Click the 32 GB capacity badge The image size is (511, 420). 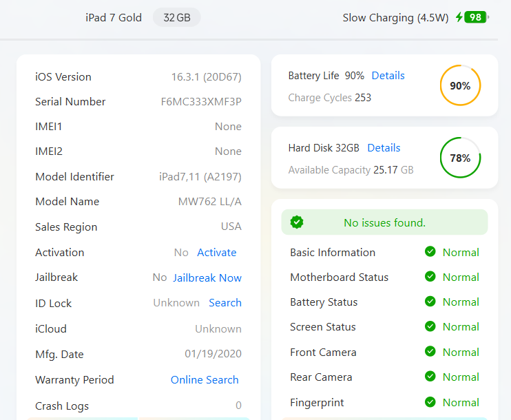176,17
